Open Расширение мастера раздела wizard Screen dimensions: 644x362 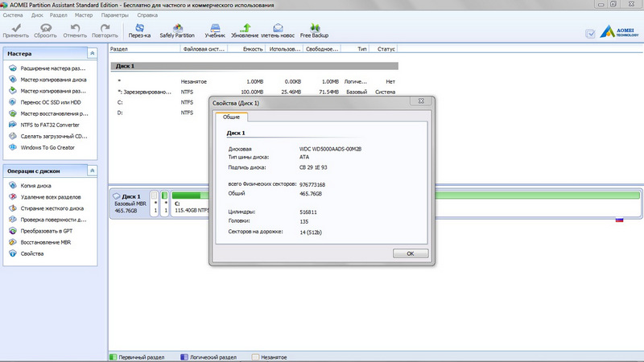53,68
